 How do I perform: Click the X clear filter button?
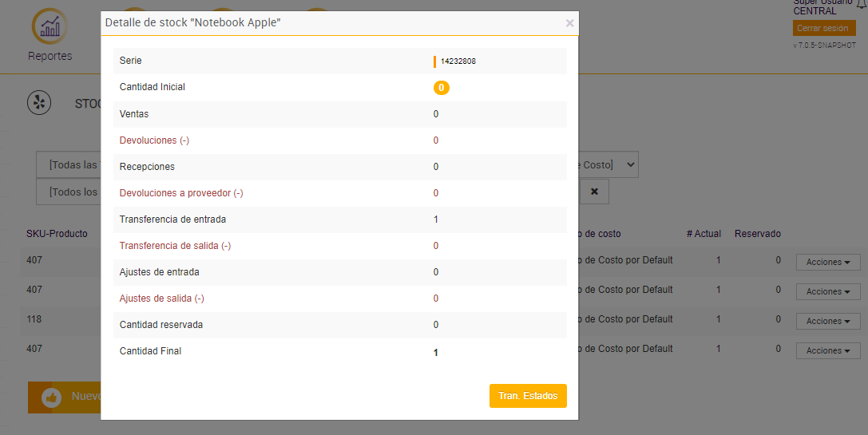click(x=594, y=192)
